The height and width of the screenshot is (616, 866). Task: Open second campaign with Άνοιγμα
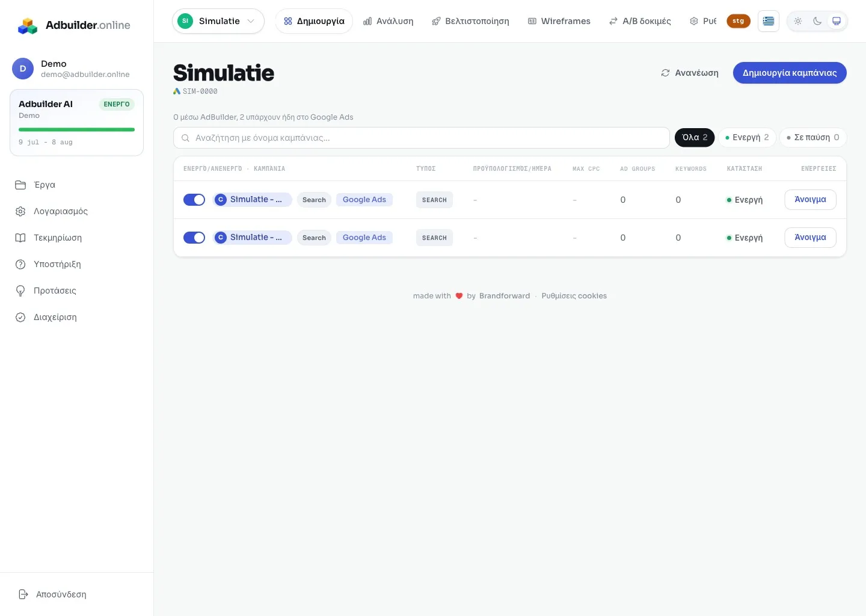(810, 238)
